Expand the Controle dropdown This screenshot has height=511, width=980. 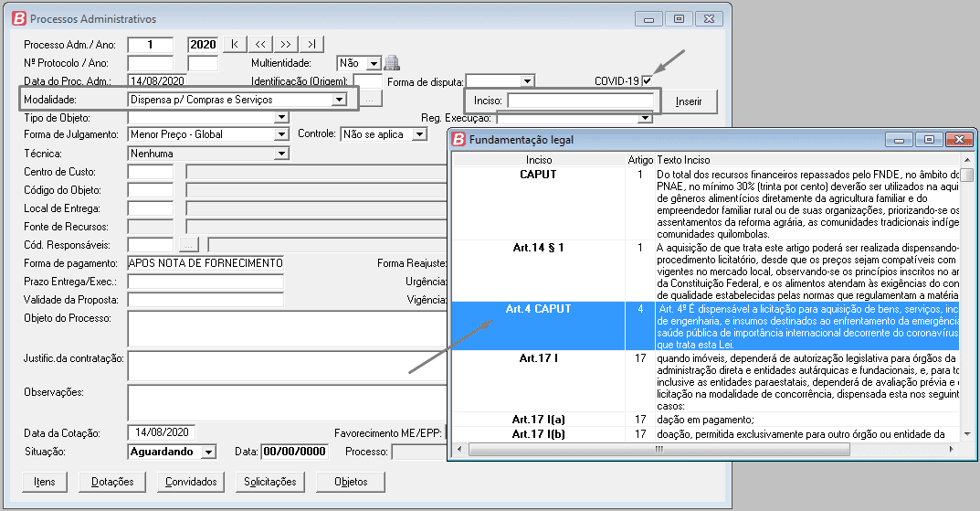(418, 134)
